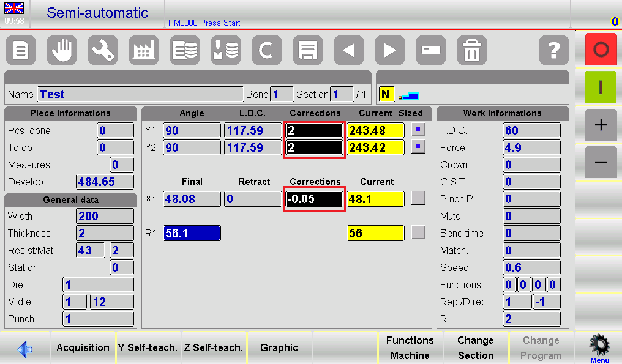Click the minus decrement button
This screenshot has width=622, height=364.
[x=601, y=162]
